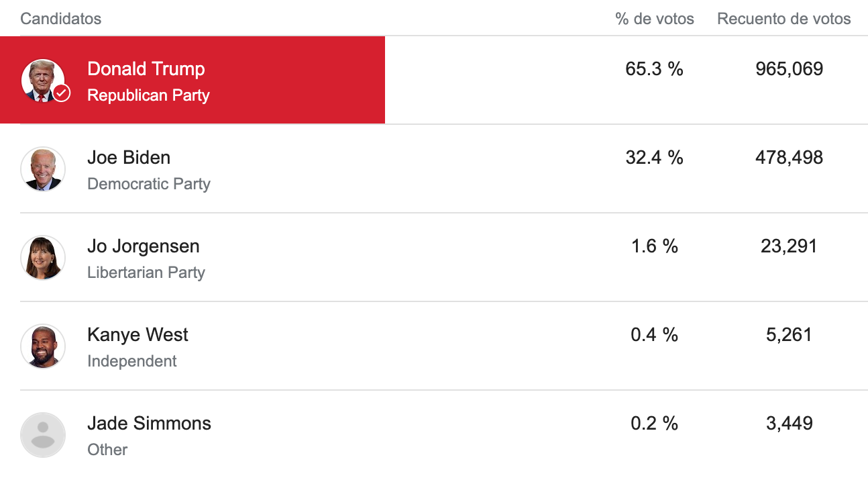868x482 pixels.
Task: Click the Libertarian Party label
Action: coord(146,273)
